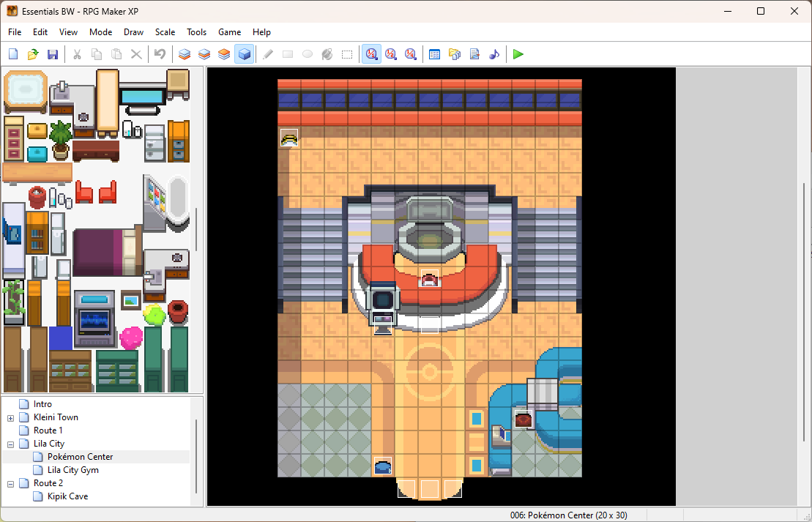Set map zoom to 1:1 scale
812x522 pixels.
[372, 54]
